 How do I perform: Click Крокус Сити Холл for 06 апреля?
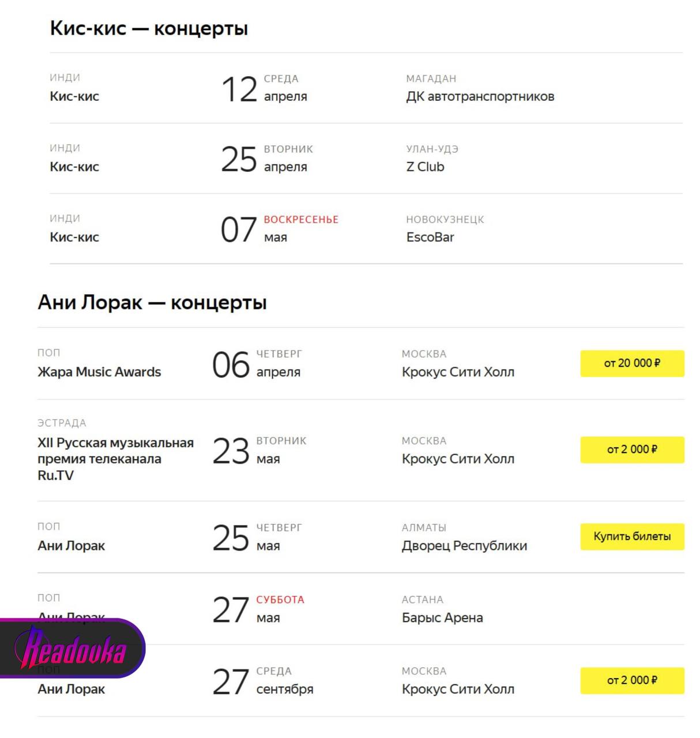[458, 372]
